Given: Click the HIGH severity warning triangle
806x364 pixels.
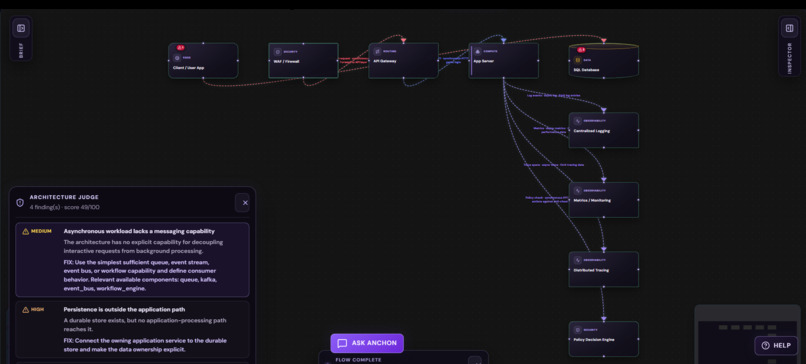Looking at the screenshot, I should 25,310.
